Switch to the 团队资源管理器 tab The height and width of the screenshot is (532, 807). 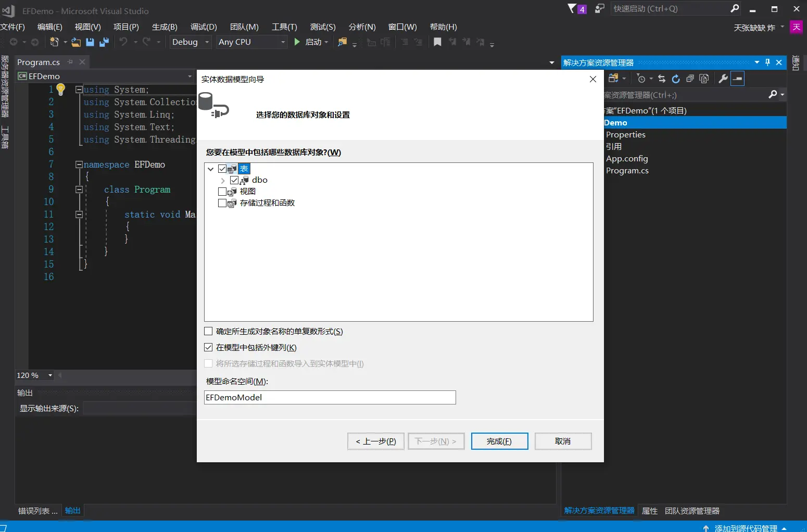tap(692, 511)
